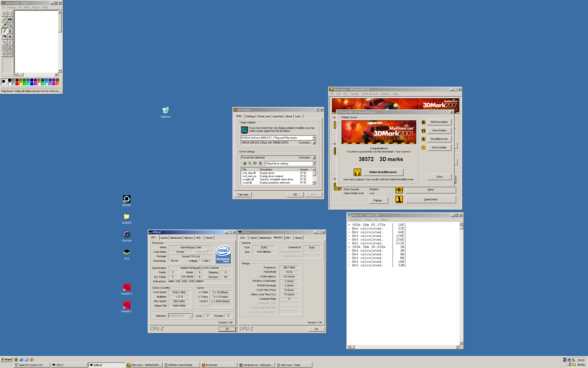
Task: Pick the red color swatch in Paint palette
Action: (17, 84)
